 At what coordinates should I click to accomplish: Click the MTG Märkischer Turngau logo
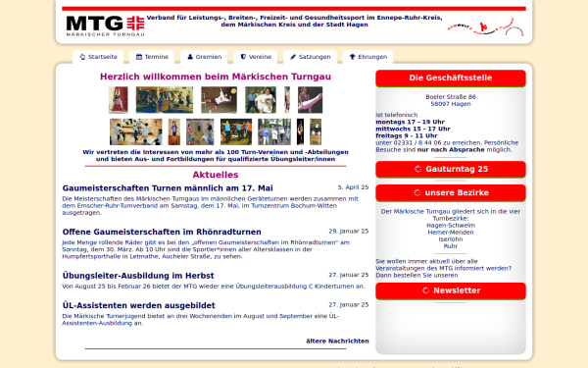(105, 26)
